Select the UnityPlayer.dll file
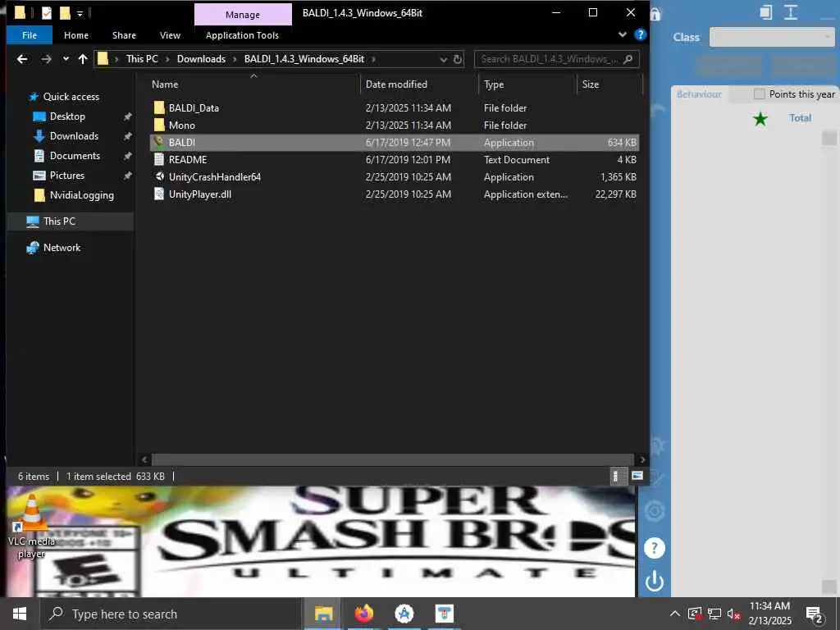 coord(395,194)
